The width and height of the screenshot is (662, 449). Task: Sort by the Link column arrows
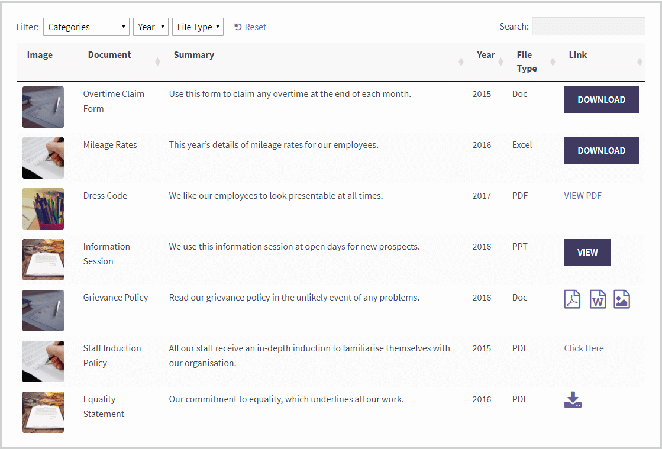pos(637,62)
